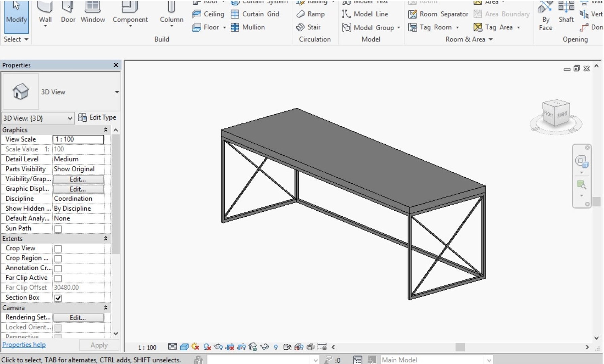This screenshot has width=604, height=364.
Task: Open the Main Model design options dropdown
Action: [x=489, y=360]
